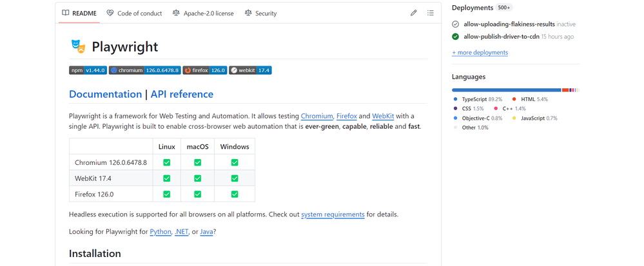
Task: Switch to Code of conduct tab
Action: coord(134,13)
